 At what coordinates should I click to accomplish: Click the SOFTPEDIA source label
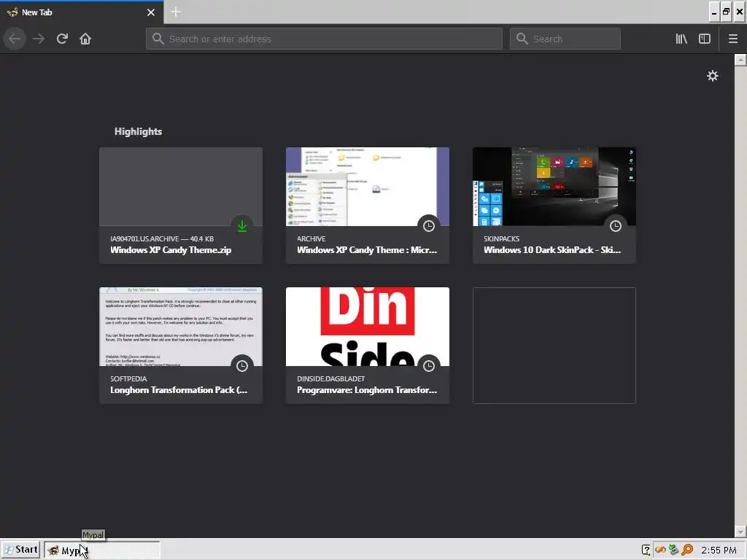(128, 378)
